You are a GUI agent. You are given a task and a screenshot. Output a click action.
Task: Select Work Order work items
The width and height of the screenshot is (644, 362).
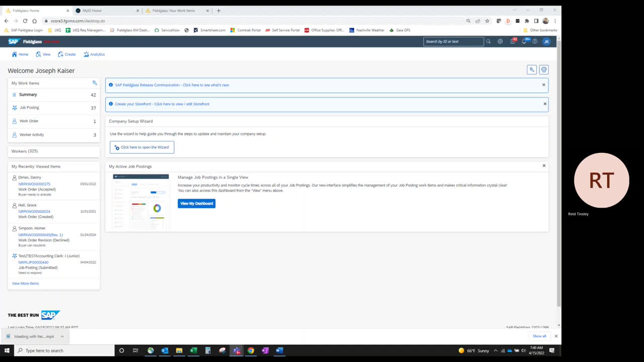54,121
